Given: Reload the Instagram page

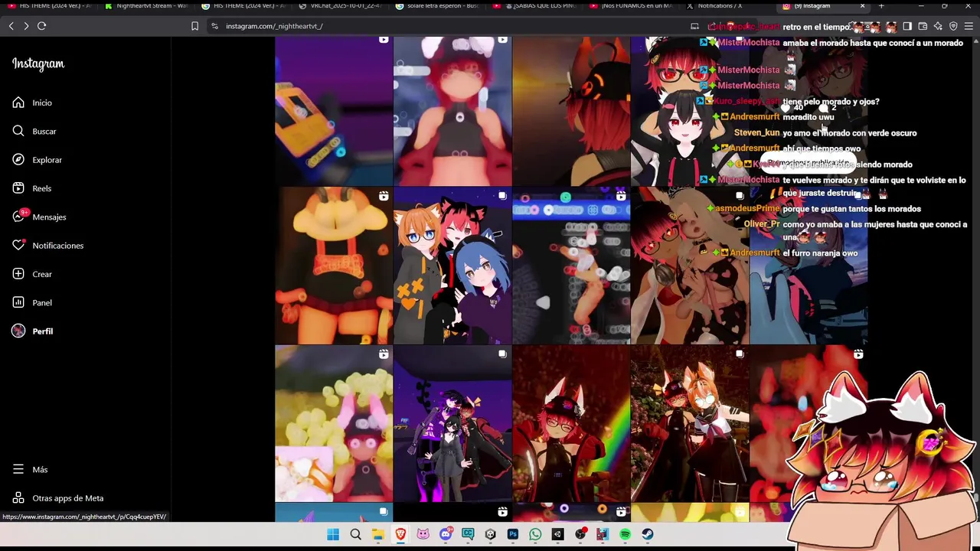Looking at the screenshot, I should pyautogui.click(x=42, y=26).
